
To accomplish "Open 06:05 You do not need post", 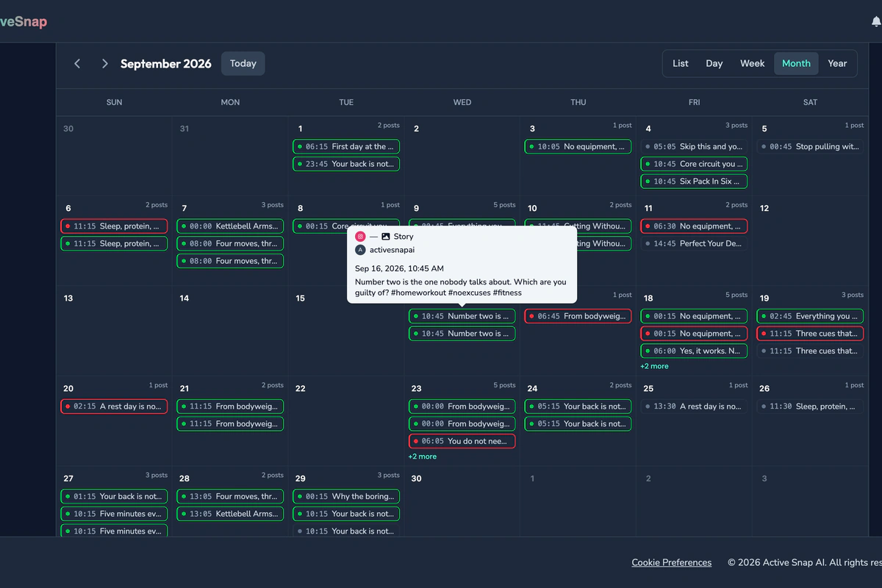I will pos(462,441).
